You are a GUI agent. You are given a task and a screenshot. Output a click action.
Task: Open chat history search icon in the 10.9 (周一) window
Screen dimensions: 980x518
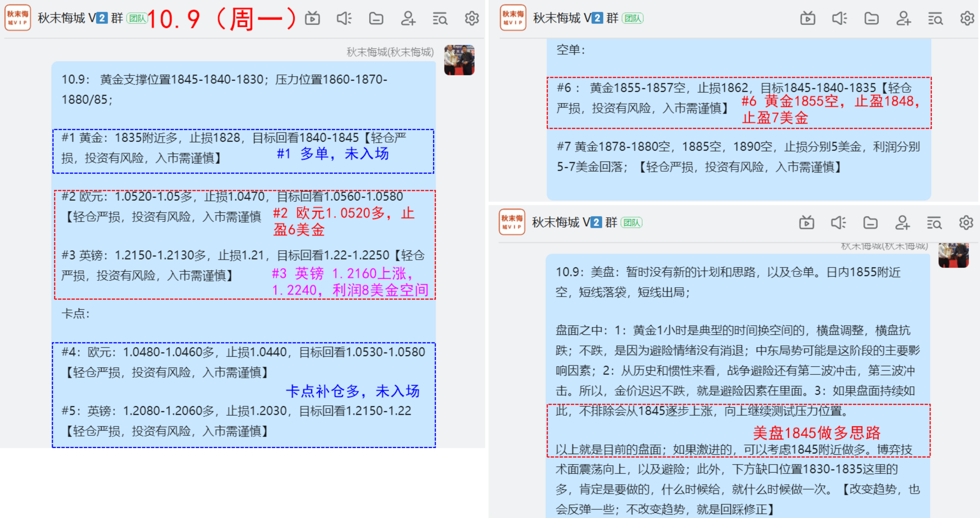[x=440, y=18]
